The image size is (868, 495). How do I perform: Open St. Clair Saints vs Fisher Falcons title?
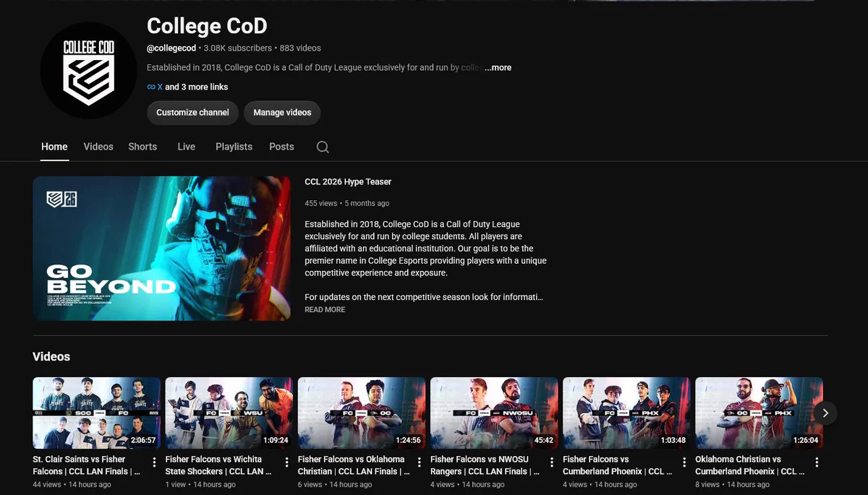click(x=86, y=465)
